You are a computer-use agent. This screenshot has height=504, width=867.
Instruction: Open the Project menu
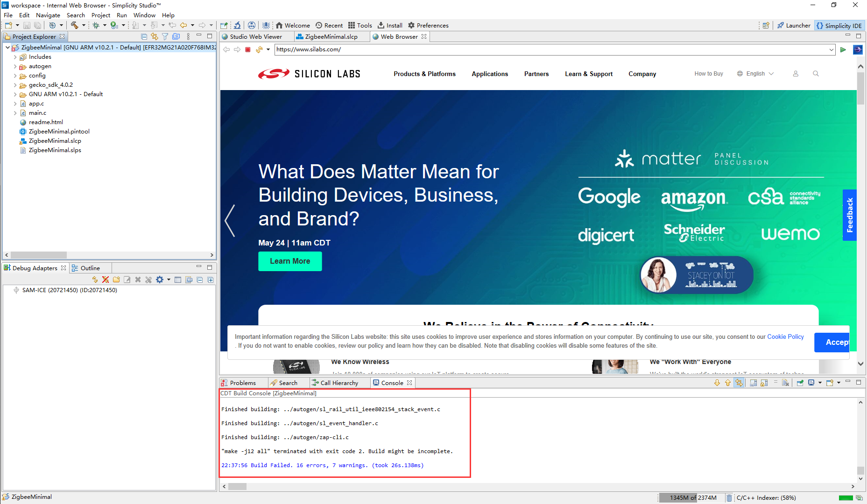click(x=101, y=15)
